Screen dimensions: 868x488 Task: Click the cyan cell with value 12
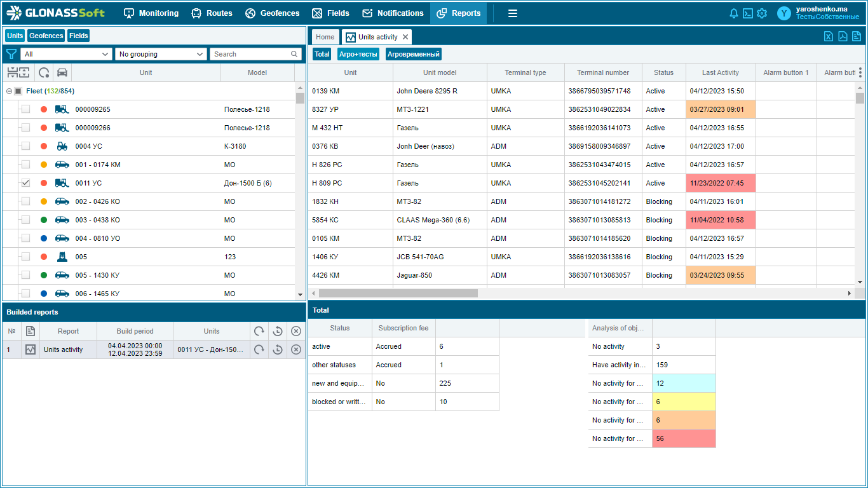click(x=684, y=383)
